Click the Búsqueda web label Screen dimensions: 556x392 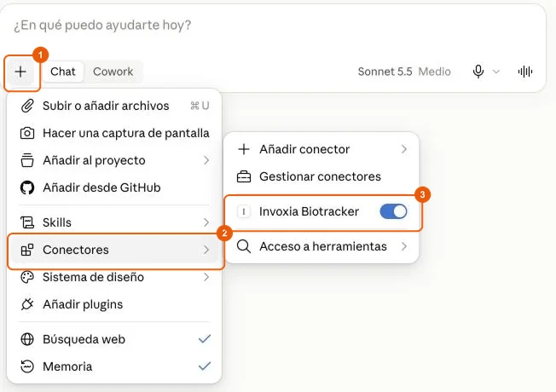click(84, 339)
